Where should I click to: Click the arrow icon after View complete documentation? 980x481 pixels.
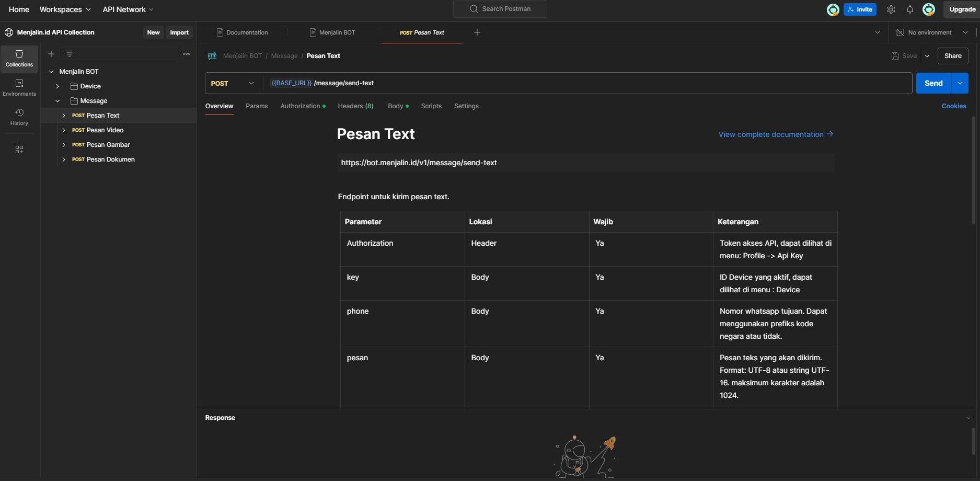click(830, 134)
